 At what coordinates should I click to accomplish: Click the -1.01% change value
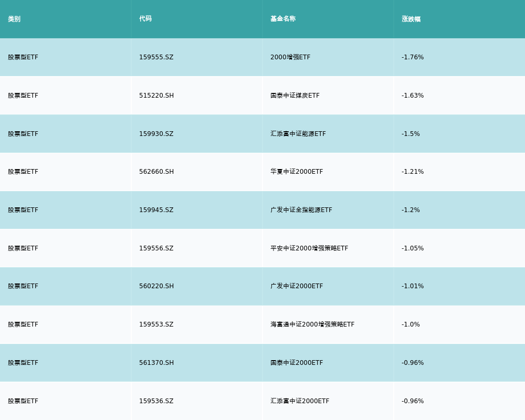[x=413, y=286]
